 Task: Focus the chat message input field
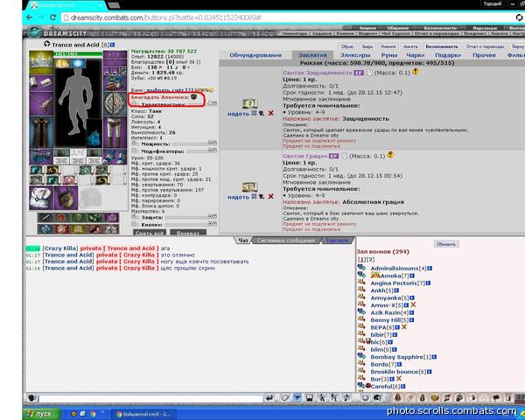click(150, 398)
